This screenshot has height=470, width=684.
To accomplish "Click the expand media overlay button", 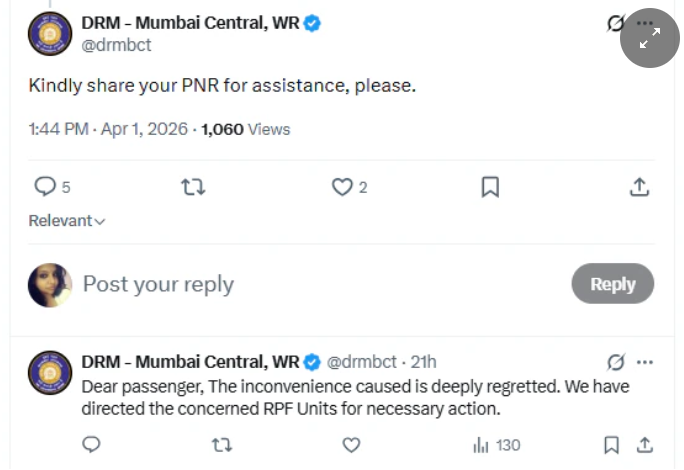I will tap(650, 38).
